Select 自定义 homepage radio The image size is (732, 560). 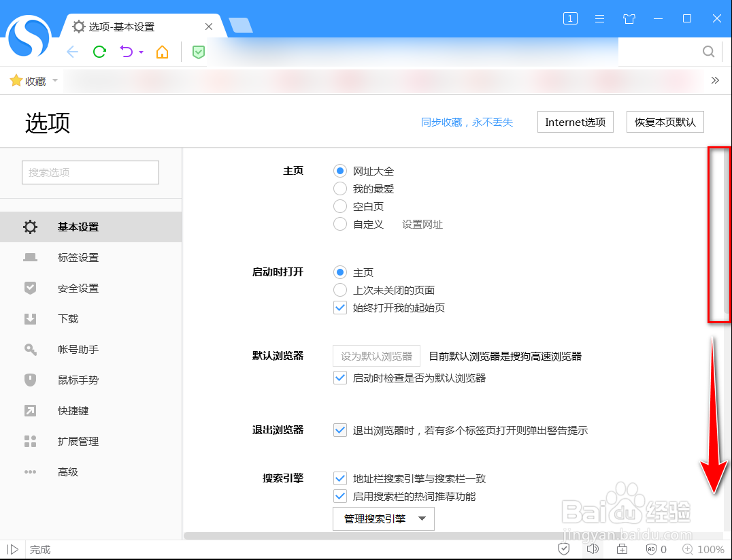[340, 224]
